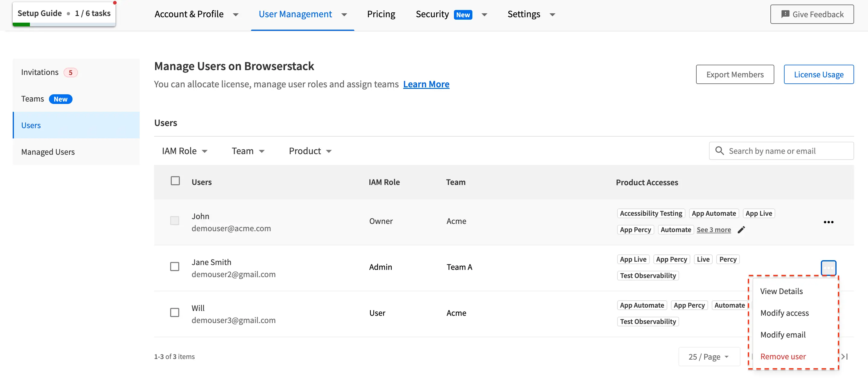The width and height of the screenshot is (868, 385).
Task: Select all users with header checkbox
Action: (x=175, y=181)
